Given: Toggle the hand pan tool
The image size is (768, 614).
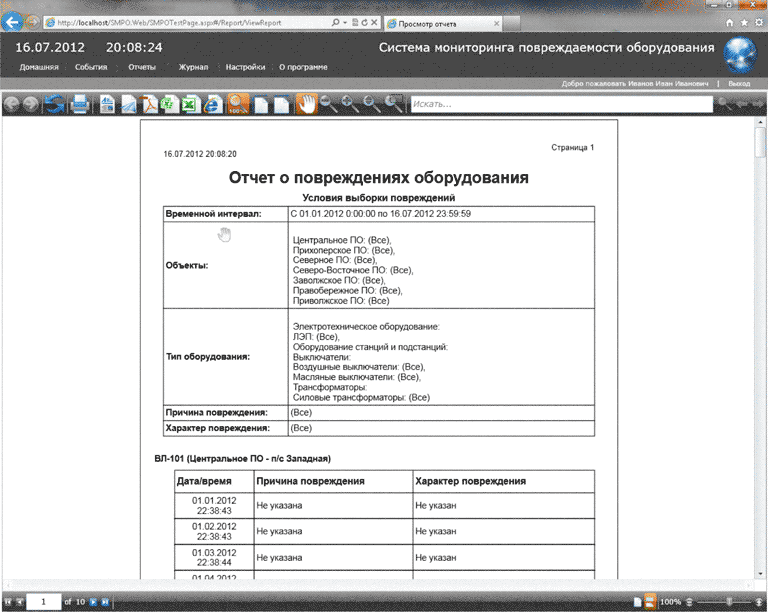Looking at the screenshot, I should point(307,104).
